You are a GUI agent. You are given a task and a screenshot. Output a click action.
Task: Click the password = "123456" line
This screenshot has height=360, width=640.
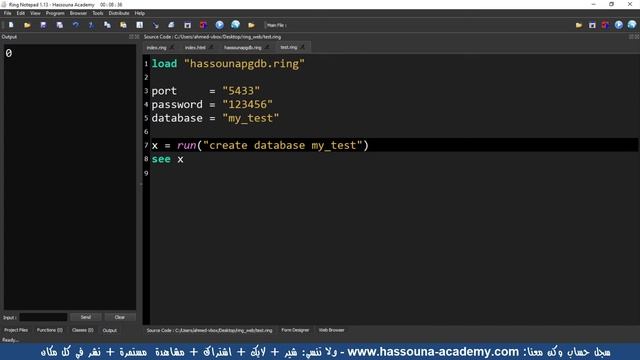point(212,104)
